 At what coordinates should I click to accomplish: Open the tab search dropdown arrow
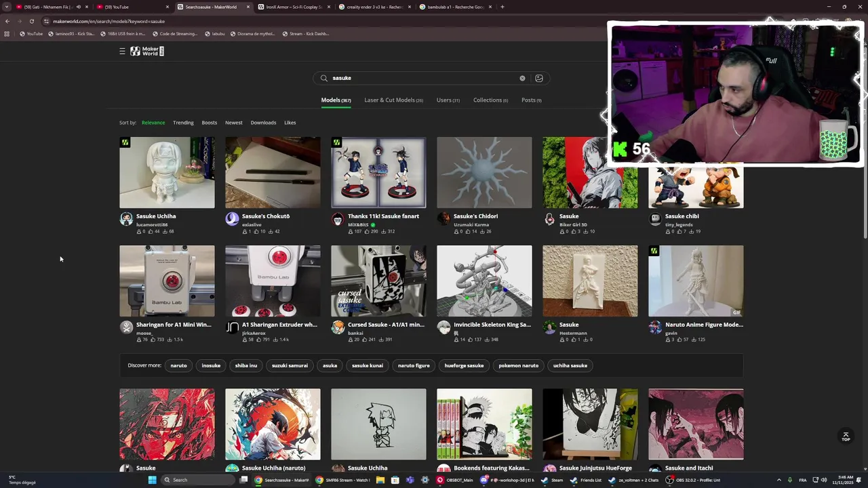(x=7, y=7)
